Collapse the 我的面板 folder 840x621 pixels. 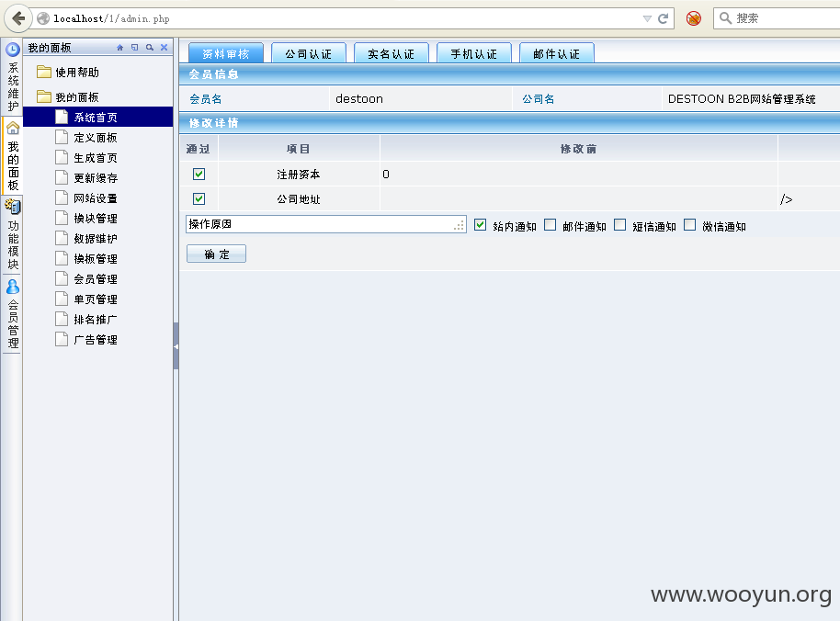click(77, 96)
